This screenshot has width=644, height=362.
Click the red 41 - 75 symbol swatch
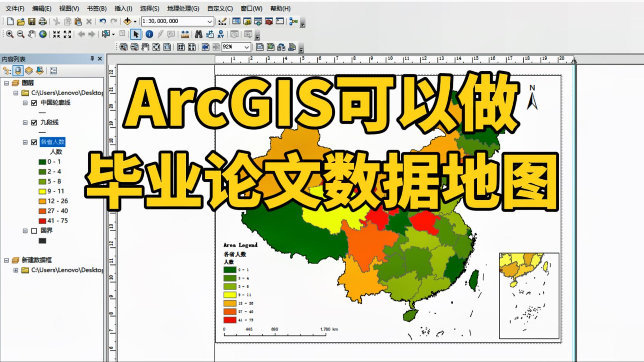click(42, 221)
